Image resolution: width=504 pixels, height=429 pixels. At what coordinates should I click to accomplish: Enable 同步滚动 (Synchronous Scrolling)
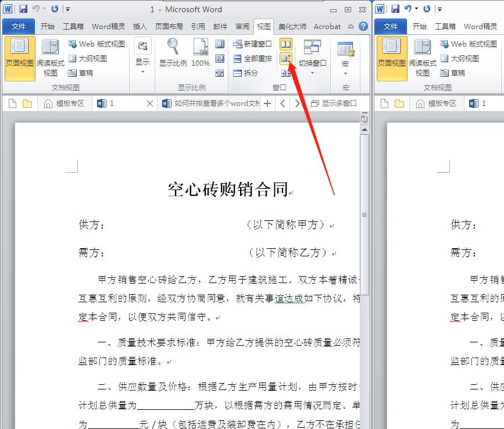[x=285, y=58]
